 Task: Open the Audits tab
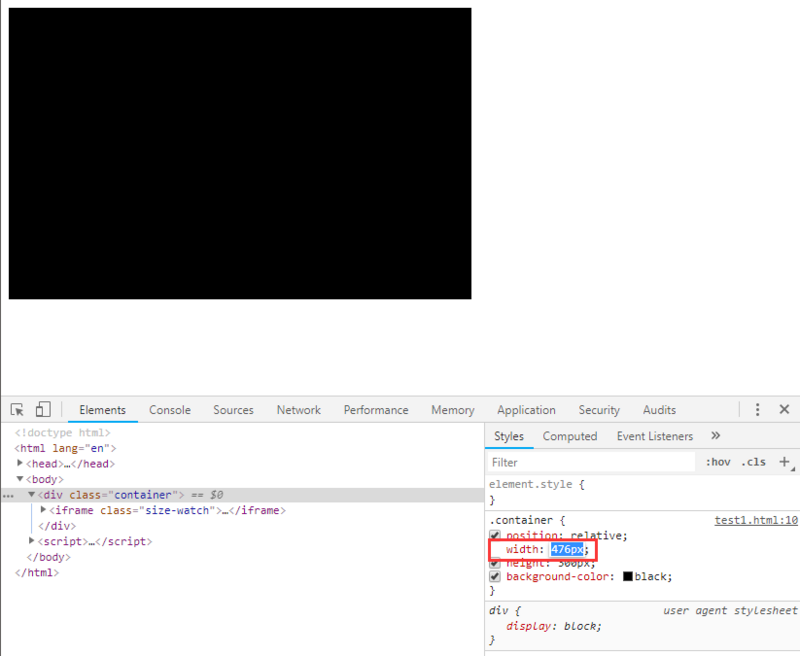pos(659,410)
